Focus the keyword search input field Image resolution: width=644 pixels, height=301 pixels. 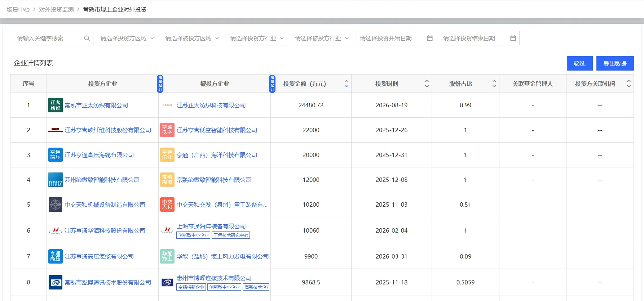coord(53,38)
